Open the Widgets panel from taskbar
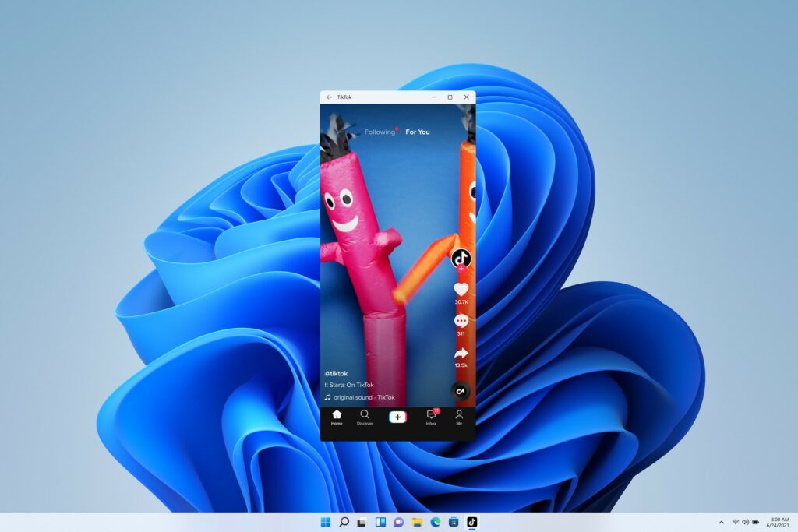The width and height of the screenshot is (798, 532). pyautogui.click(x=380, y=522)
